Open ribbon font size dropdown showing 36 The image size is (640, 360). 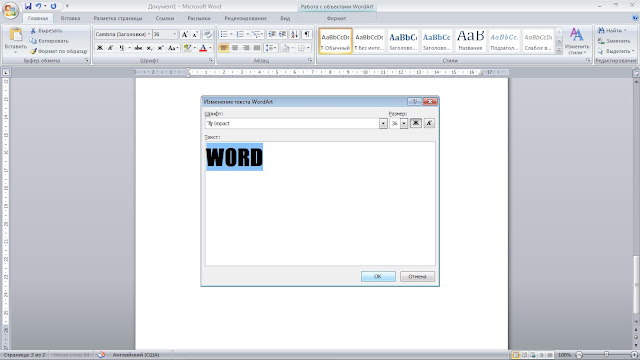tap(175, 34)
